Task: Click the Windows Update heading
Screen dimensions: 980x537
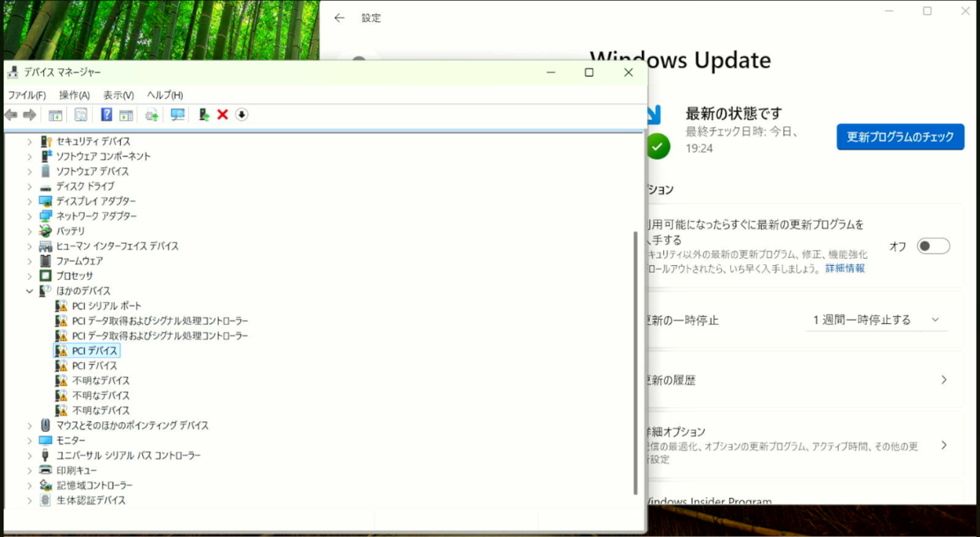Action: pyautogui.click(x=680, y=60)
